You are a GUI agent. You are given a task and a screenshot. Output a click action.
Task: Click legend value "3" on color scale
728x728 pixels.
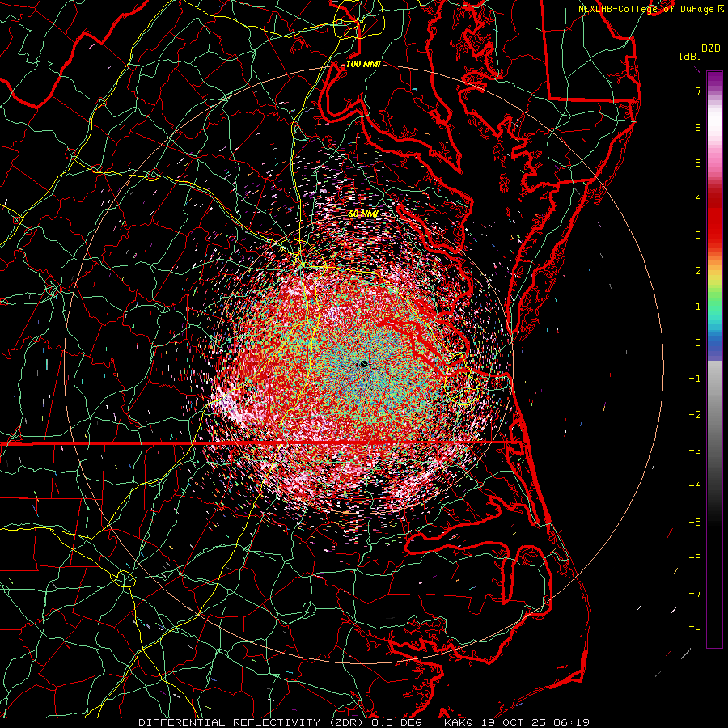tap(698, 235)
